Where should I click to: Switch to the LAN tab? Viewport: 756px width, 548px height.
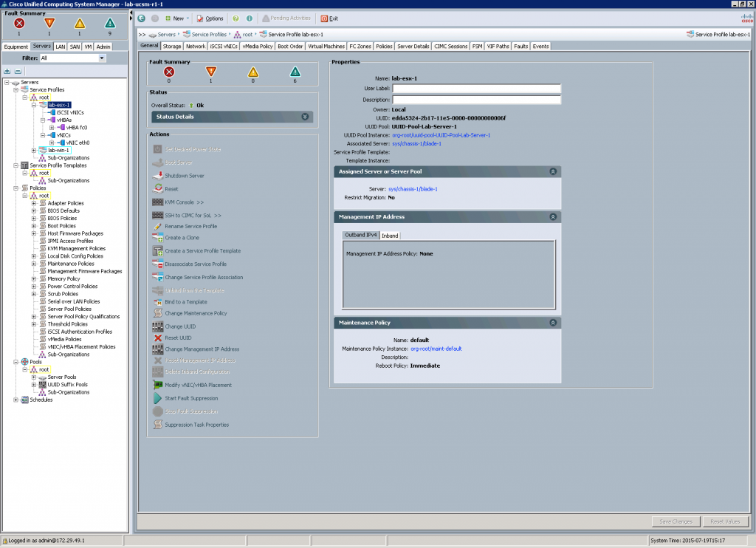61,47
